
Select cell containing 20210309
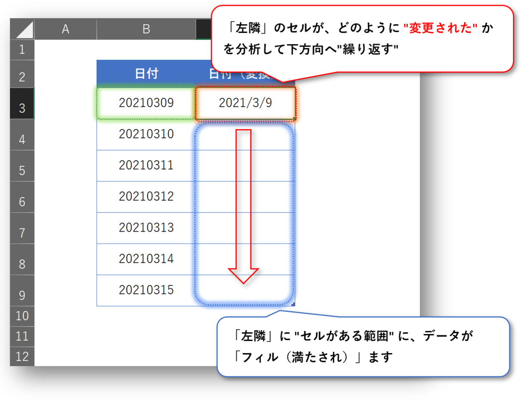[146, 103]
